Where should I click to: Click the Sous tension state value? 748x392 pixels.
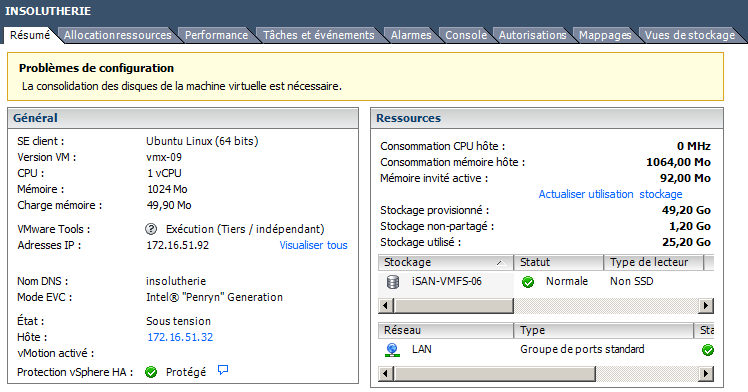click(x=178, y=321)
